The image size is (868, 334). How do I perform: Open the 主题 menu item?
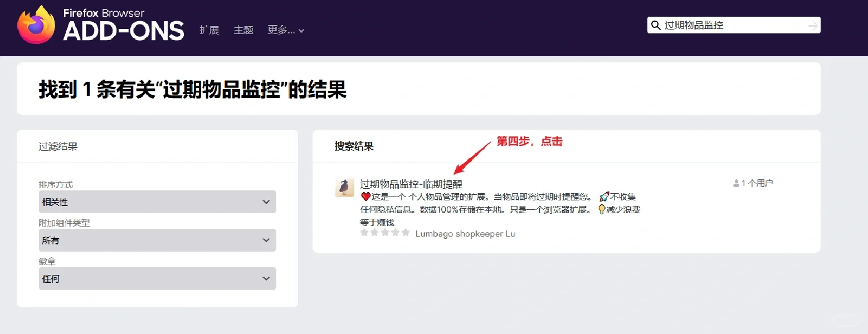243,30
